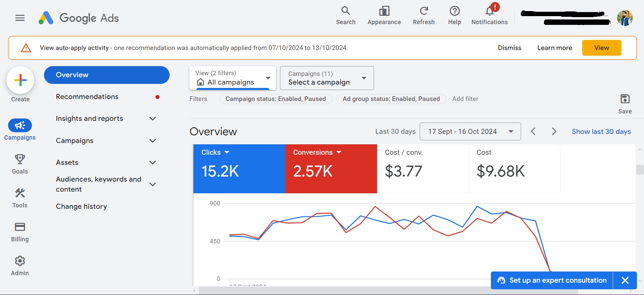The width and height of the screenshot is (644, 295).
Task: Close the expert consultation popup
Action: click(x=625, y=280)
